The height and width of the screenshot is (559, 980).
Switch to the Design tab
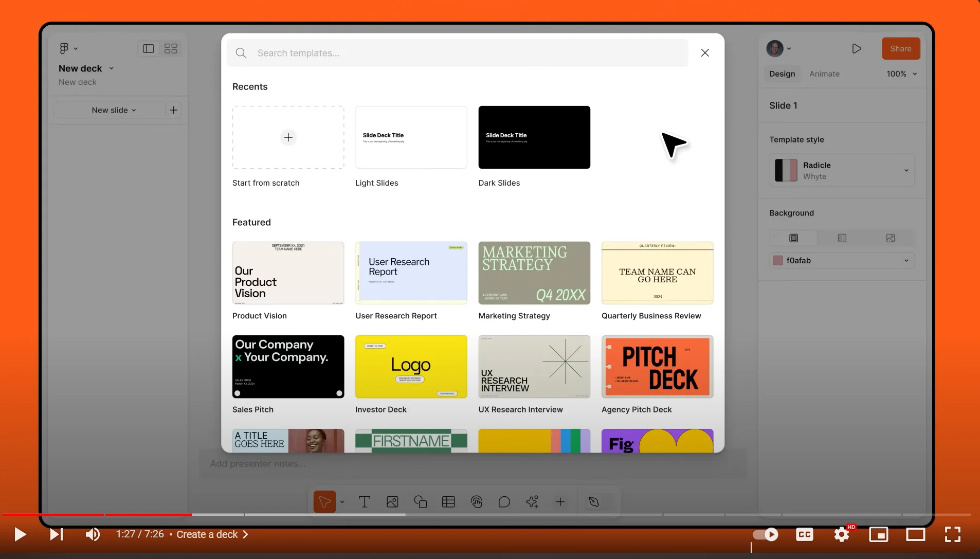(782, 74)
